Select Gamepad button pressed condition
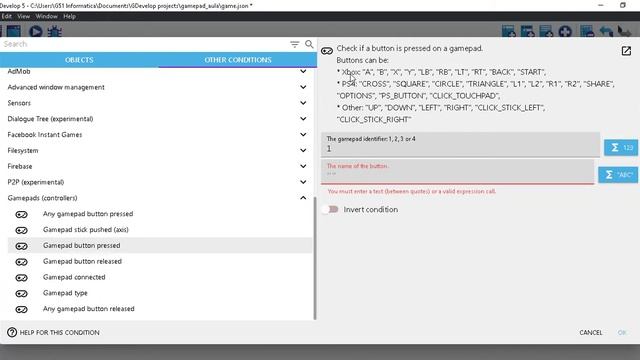 point(160,245)
